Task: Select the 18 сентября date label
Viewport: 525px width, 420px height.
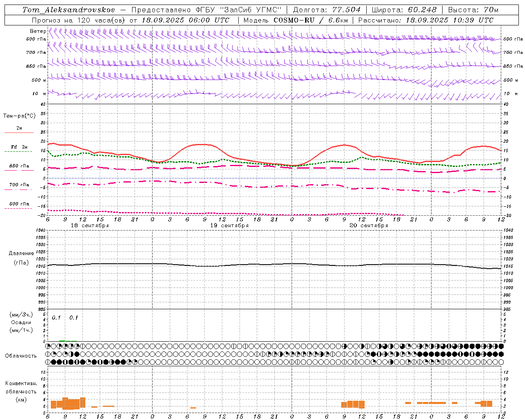Action: pyautogui.click(x=90, y=226)
